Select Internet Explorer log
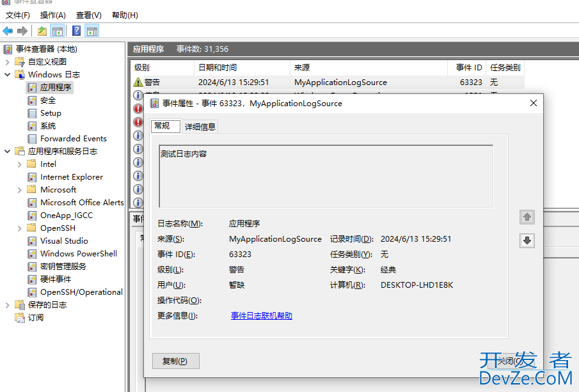This screenshot has width=579, height=392. pos(71,177)
